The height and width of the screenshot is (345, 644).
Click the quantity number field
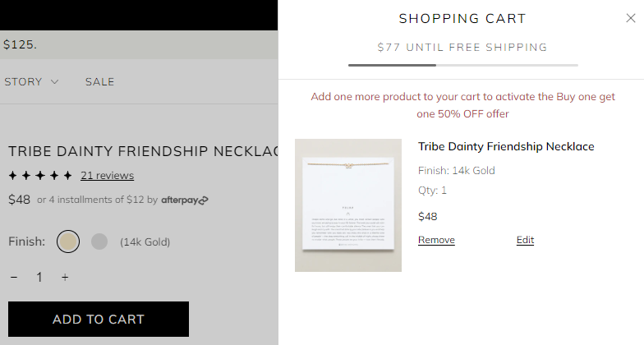pyautogui.click(x=39, y=278)
